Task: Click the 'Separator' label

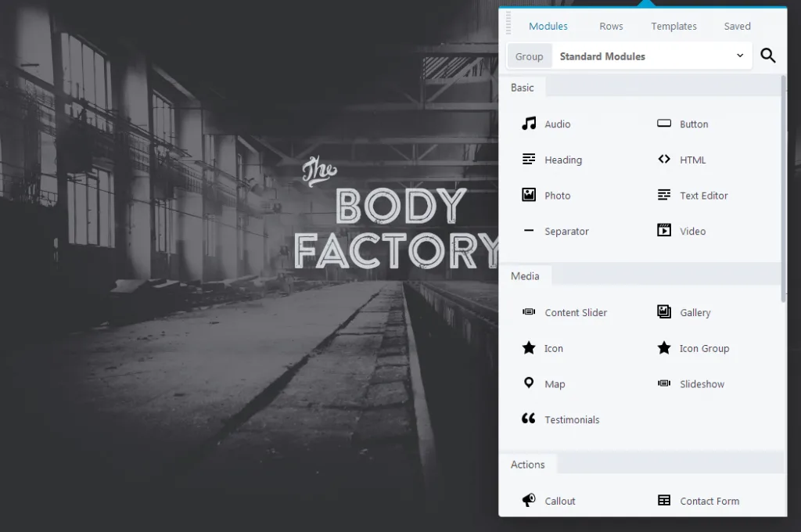Action: pyautogui.click(x=566, y=231)
